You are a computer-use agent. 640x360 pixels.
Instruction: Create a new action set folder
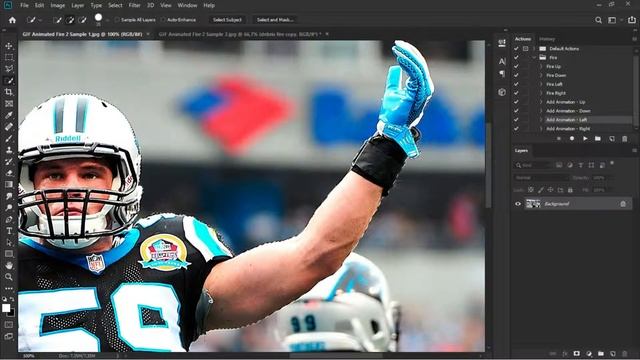click(598, 139)
